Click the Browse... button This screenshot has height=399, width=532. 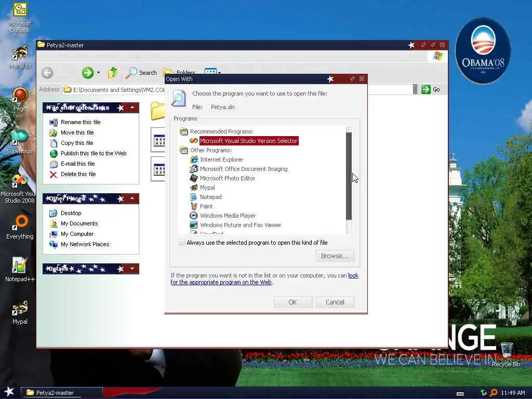(335, 256)
